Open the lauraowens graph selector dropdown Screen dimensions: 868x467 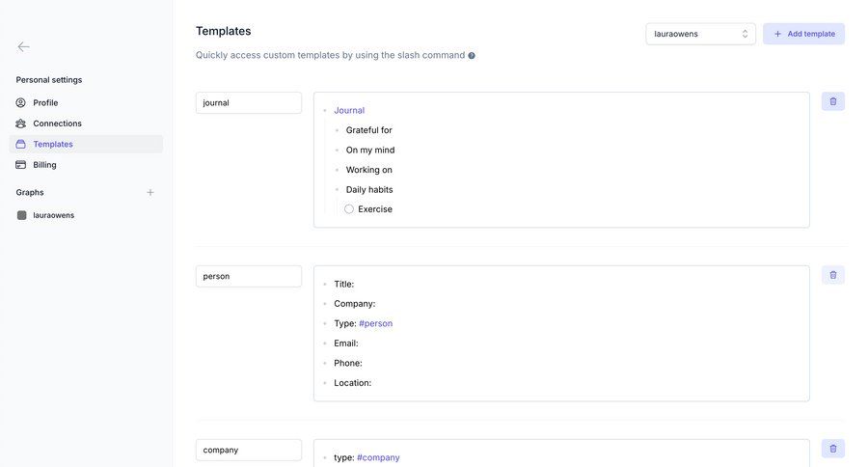(x=700, y=34)
